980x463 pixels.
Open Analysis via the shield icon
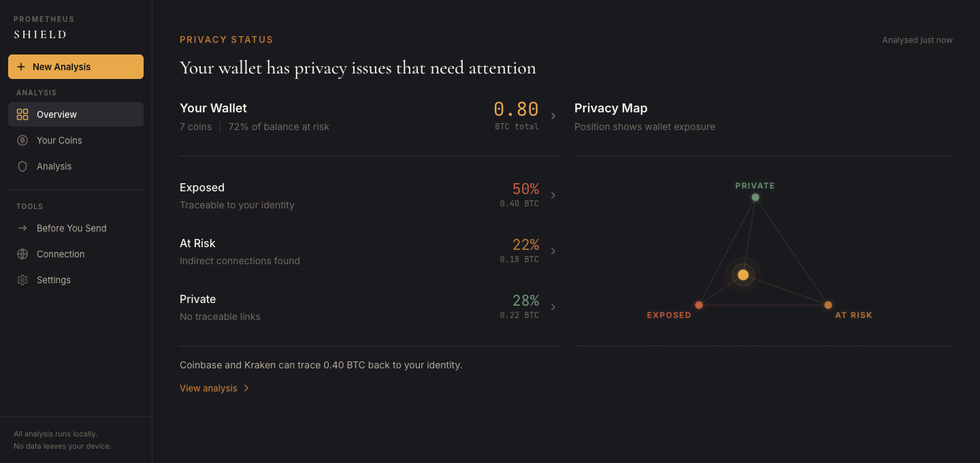(x=22, y=166)
